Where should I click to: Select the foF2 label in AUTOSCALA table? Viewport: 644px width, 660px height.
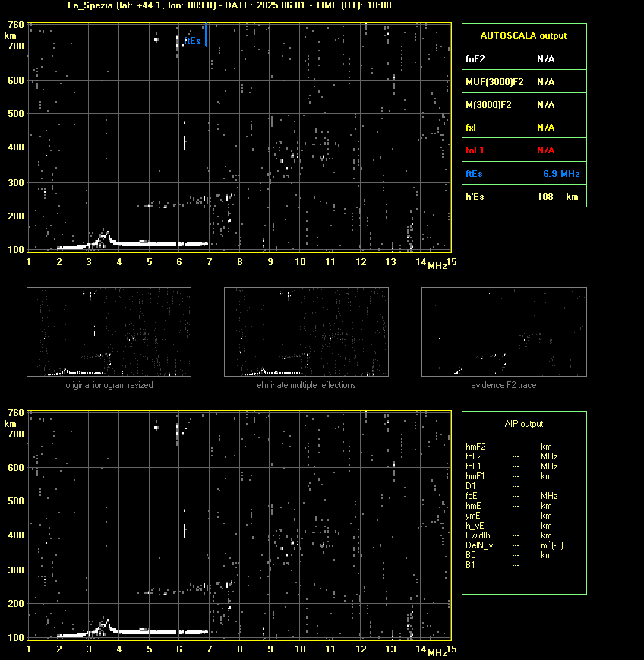475,59
